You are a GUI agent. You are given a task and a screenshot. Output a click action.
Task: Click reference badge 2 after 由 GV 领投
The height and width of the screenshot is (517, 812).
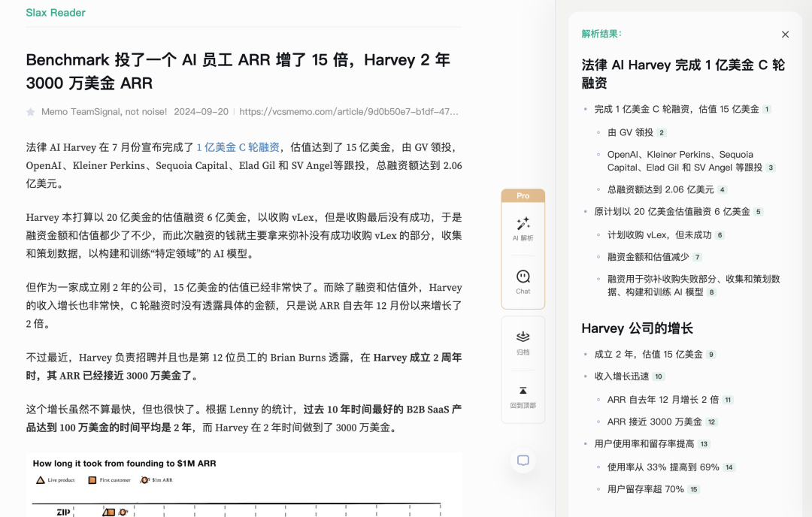pos(662,133)
